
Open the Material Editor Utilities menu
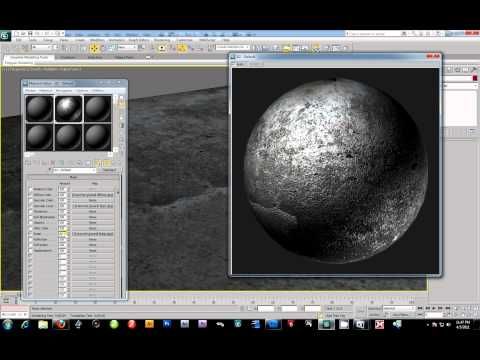98,91
